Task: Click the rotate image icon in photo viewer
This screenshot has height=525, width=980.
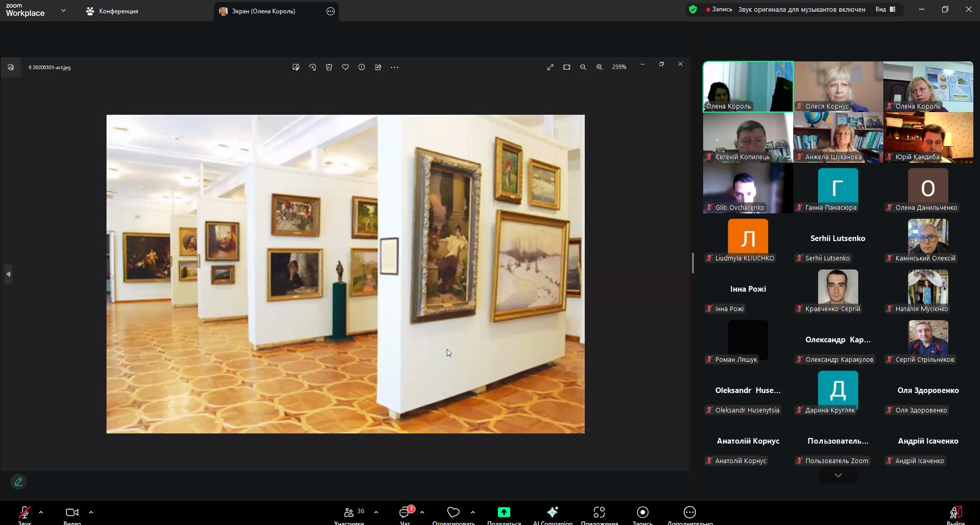Action: [x=313, y=67]
